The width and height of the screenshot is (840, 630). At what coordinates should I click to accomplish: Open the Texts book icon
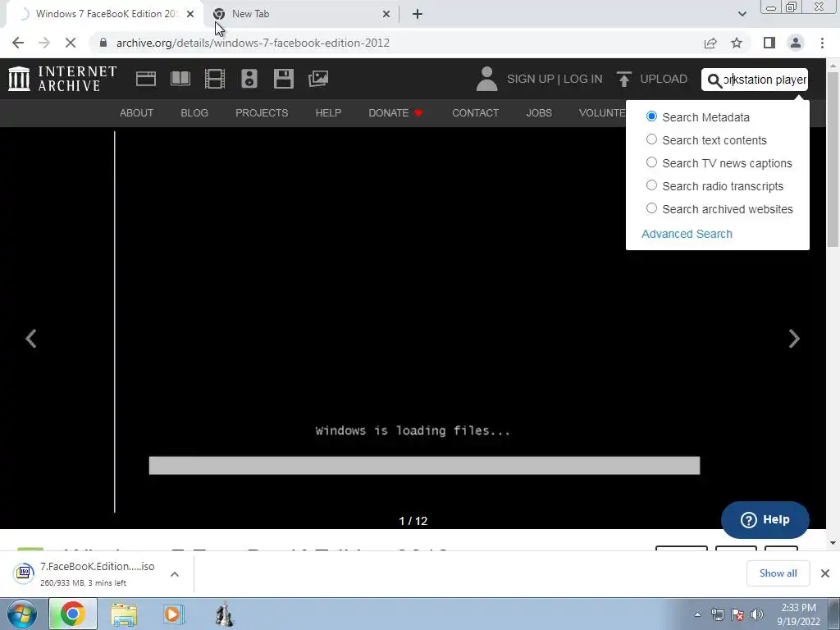coord(180,79)
